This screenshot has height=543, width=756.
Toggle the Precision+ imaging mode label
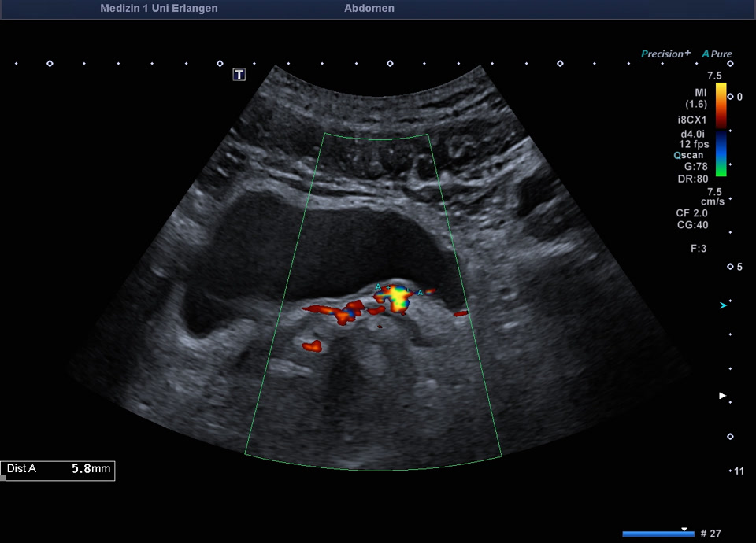665,54
